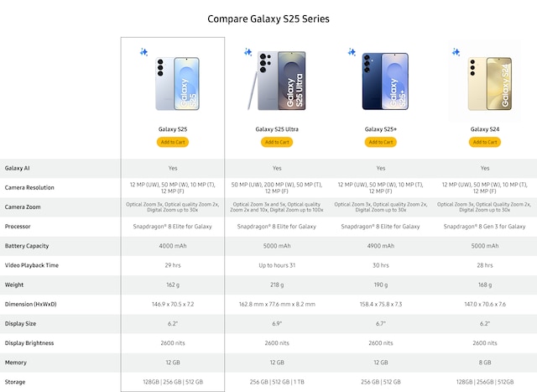The width and height of the screenshot is (537, 392).
Task: Select the Camera Resolution row label
Action: 31,187
